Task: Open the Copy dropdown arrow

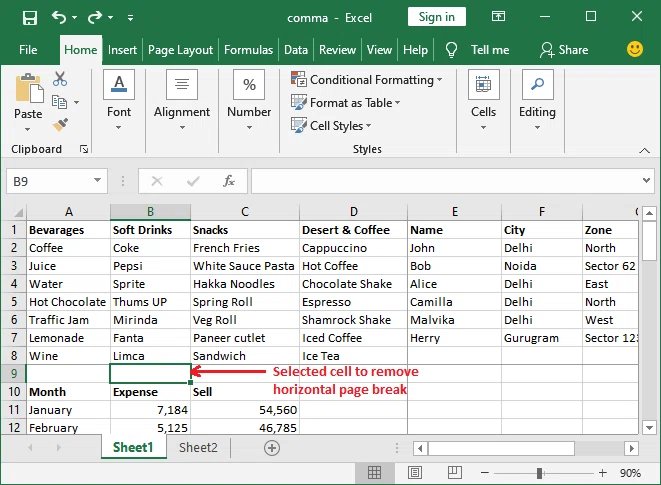Action: pos(76,102)
